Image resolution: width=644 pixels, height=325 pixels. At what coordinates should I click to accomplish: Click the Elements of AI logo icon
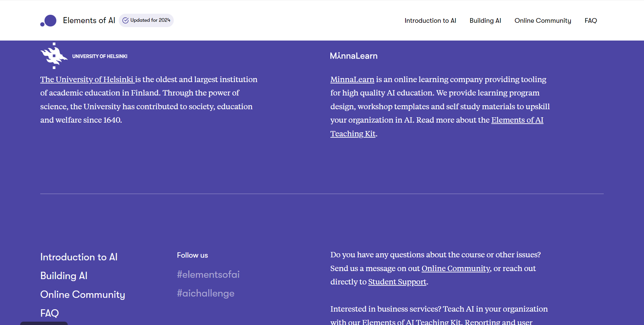click(48, 20)
